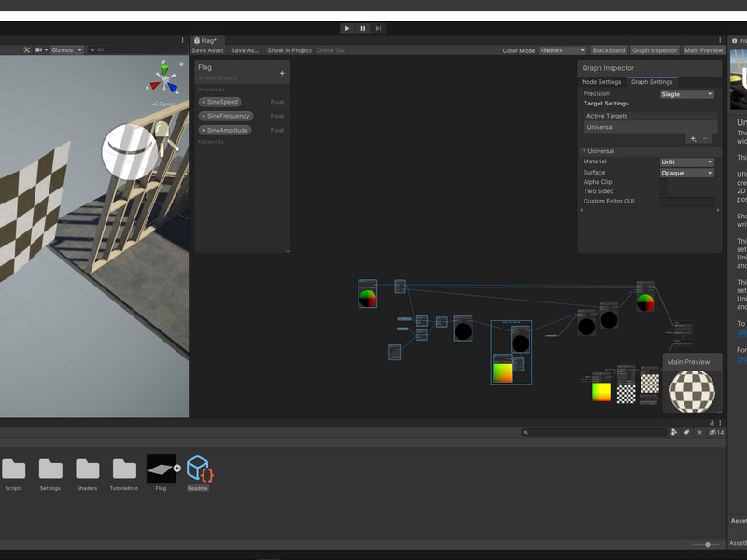
Task: Click the scene orientation gizmo
Action: [x=164, y=78]
